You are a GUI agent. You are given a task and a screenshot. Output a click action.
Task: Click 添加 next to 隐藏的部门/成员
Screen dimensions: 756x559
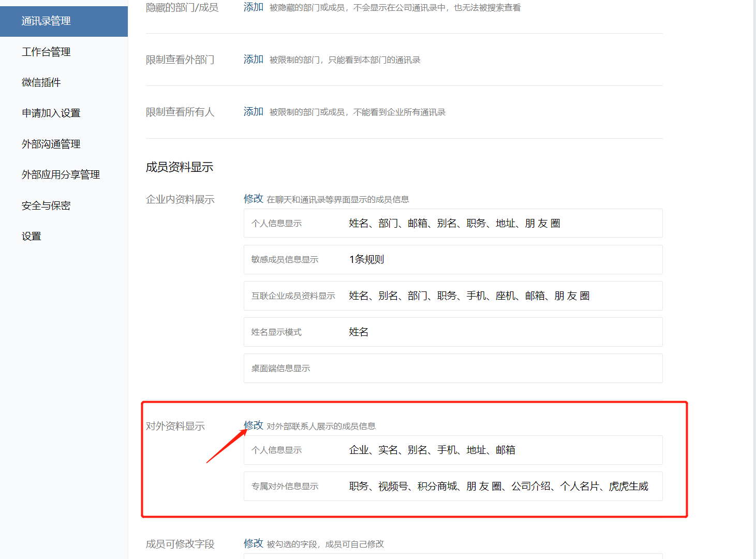pos(254,8)
